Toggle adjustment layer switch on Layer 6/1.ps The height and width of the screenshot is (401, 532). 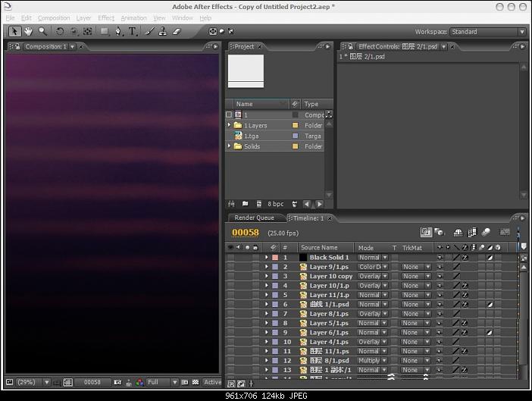coord(490,333)
